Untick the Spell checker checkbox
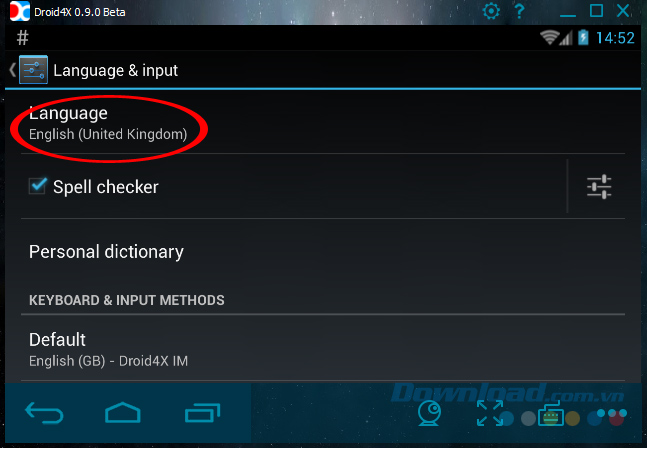The height and width of the screenshot is (456, 647). pyautogui.click(x=38, y=186)
